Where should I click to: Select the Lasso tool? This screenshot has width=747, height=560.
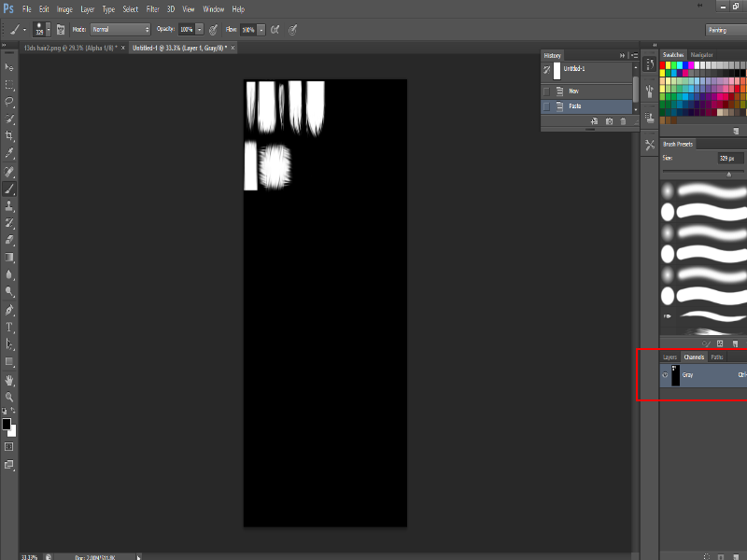coord(9,102)
